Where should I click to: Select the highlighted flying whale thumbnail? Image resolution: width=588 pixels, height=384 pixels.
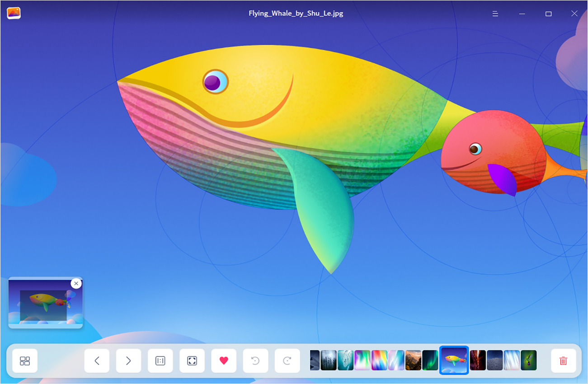coord(454,360)
